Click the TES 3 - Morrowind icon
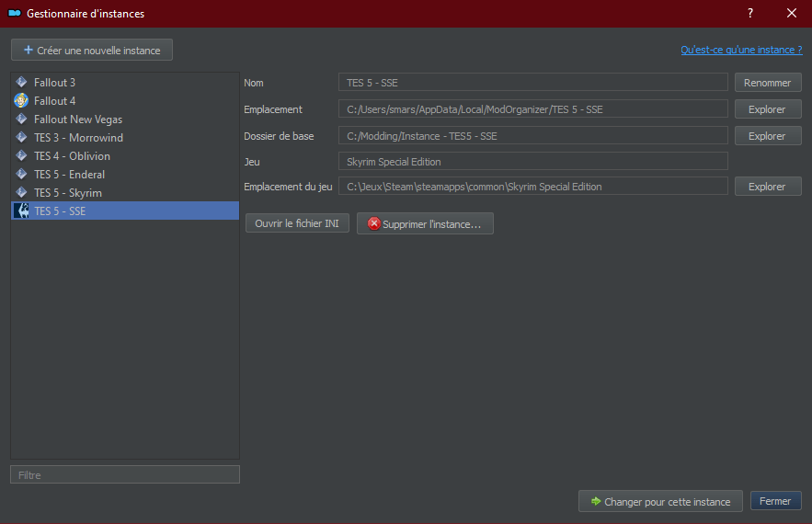Viewport: 812px width, 524px height. click(x=21, y=137)
